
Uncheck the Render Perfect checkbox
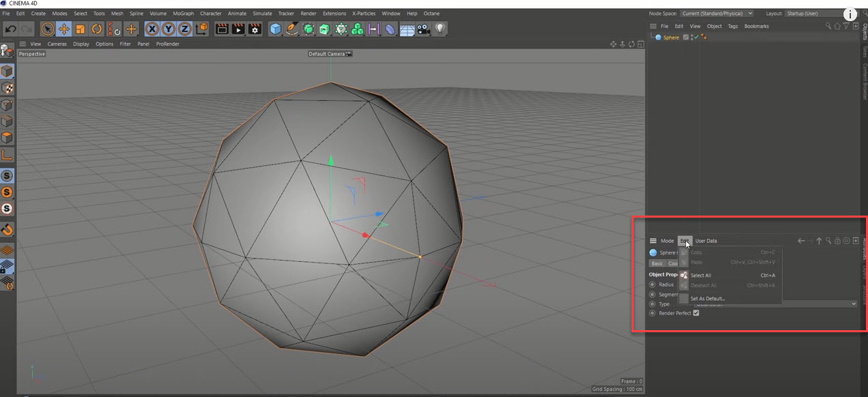696,313
